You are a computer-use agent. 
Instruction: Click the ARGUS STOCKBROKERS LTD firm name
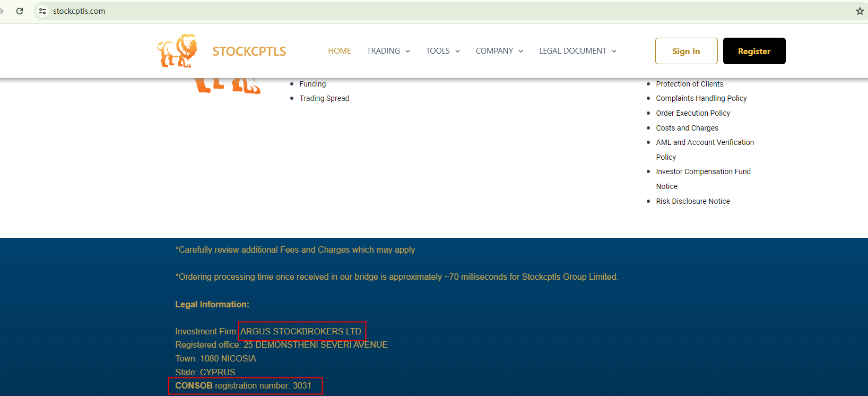(301, 331)
